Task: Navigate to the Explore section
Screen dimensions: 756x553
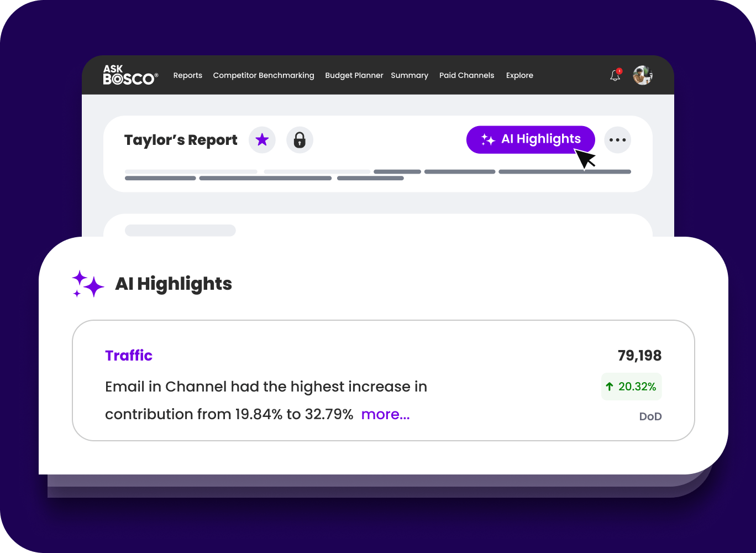Action: [x=519, y=76]
